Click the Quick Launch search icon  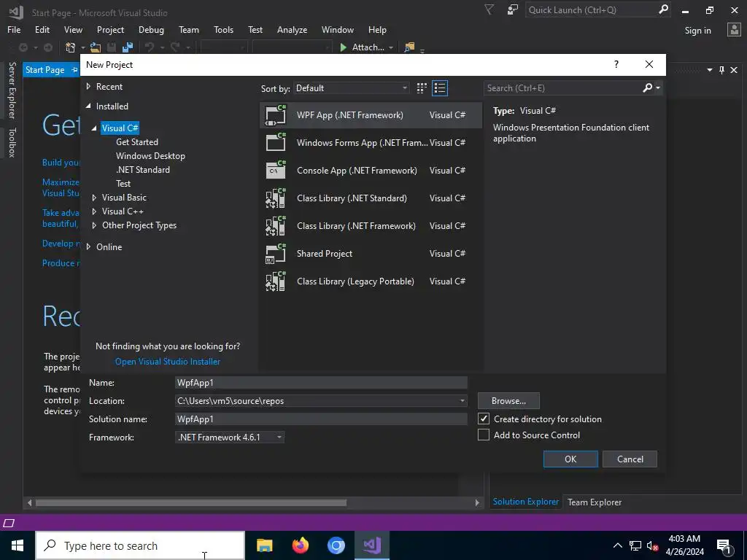[x=663, y=9]
